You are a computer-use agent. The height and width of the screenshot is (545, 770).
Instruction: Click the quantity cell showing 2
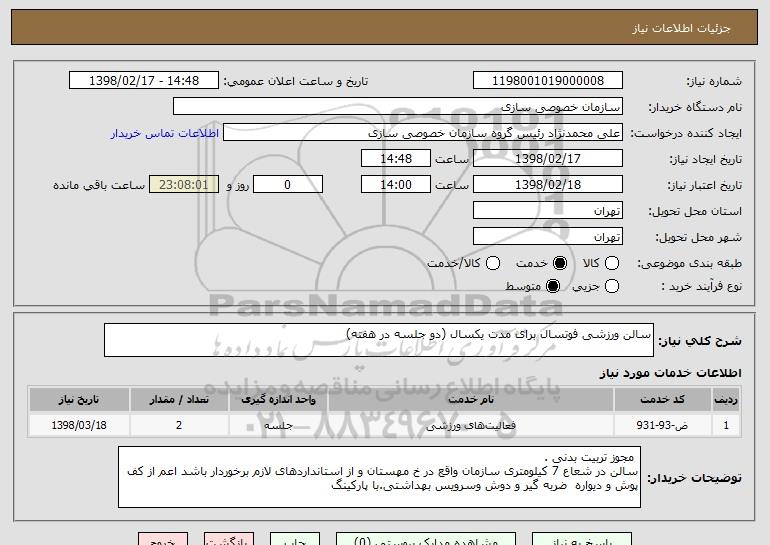tap(179, 425)
